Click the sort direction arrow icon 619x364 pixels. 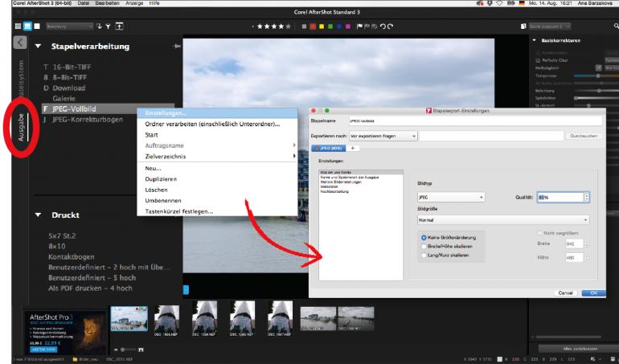click(99, 27)
